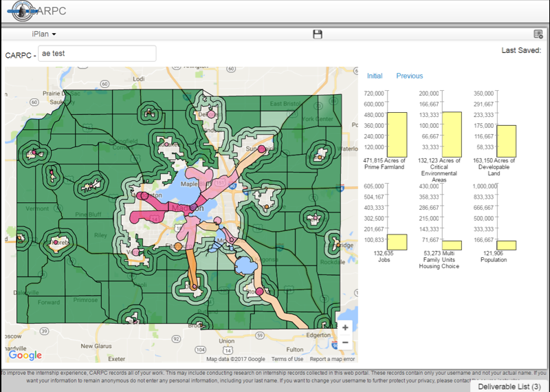Show the Previous scenario values
The height and width of the screenshot is (392, 550).
pyautogui.click(x=410, y=76)
